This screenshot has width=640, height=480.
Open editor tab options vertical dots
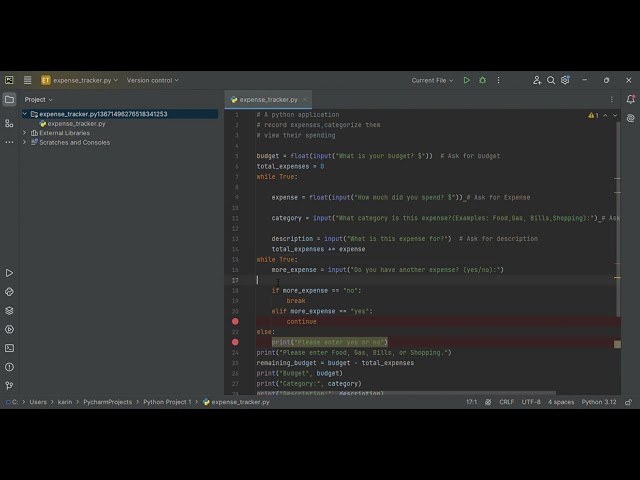click(x=611, y=100)
